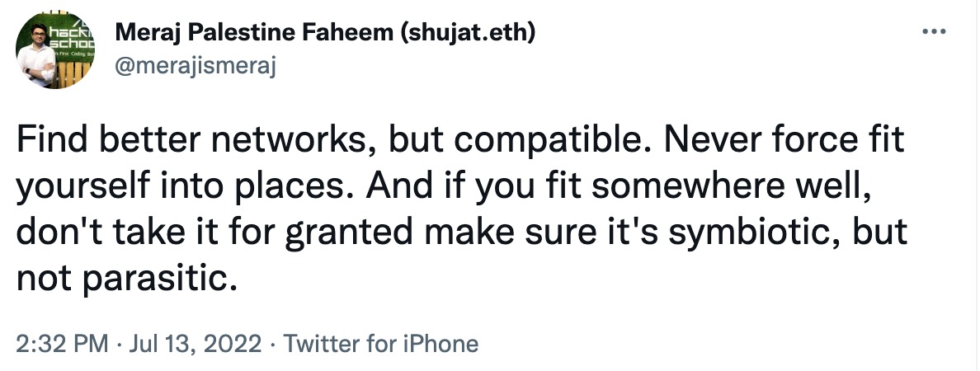This screenshot has width=980, height=371.
Task: Click the phrase Never force fit
Action: 784,140
